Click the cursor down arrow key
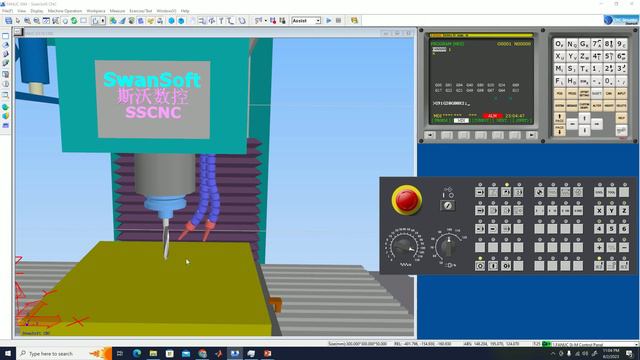Image resolution: width=640 pixels, height=360 pixels. pyautogui.click(x=584, y=130)
